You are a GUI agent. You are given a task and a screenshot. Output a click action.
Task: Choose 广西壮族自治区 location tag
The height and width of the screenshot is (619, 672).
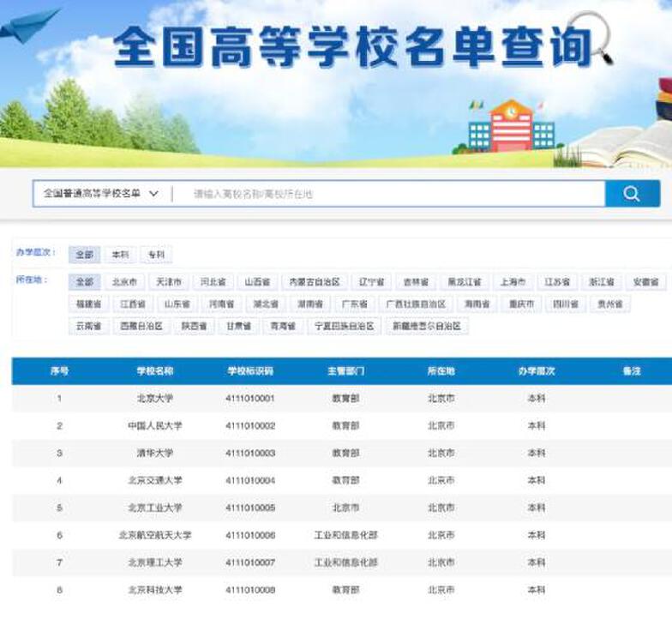(417, 304)
